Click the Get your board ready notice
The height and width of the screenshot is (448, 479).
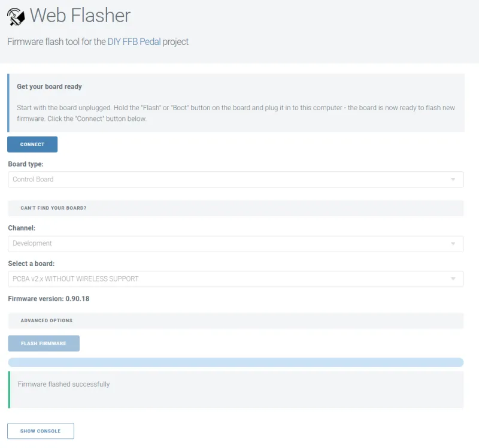click(236, 102)
